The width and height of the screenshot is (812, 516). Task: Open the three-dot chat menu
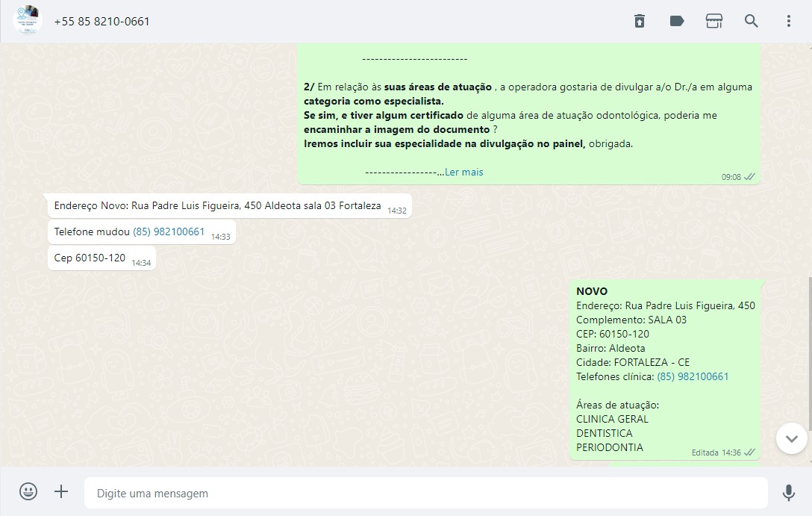click(x=789, y=21)
